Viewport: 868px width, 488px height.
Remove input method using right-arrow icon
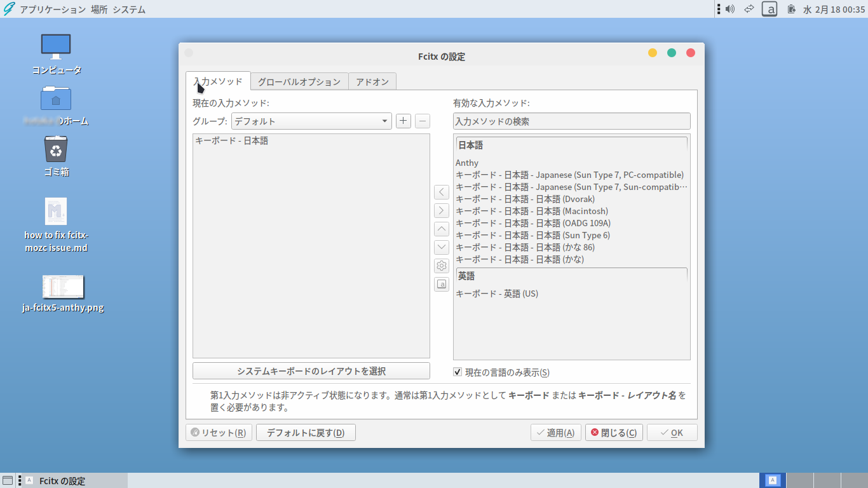pyautogui.click(x=441, y=210)
